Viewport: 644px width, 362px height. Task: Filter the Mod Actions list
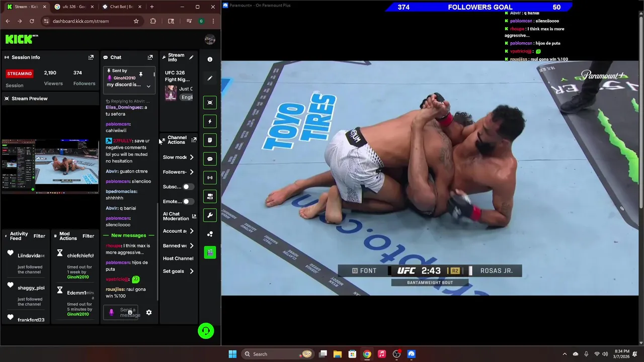click(x=88, y=236)
